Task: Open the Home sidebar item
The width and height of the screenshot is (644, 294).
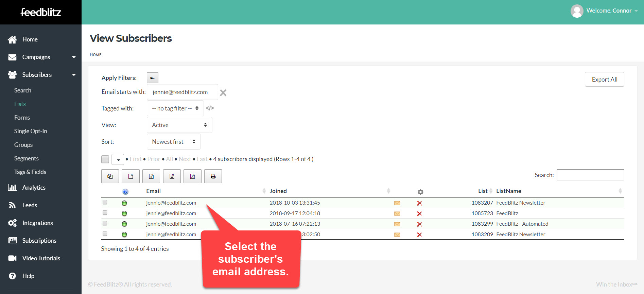Action: pos(30,39)
